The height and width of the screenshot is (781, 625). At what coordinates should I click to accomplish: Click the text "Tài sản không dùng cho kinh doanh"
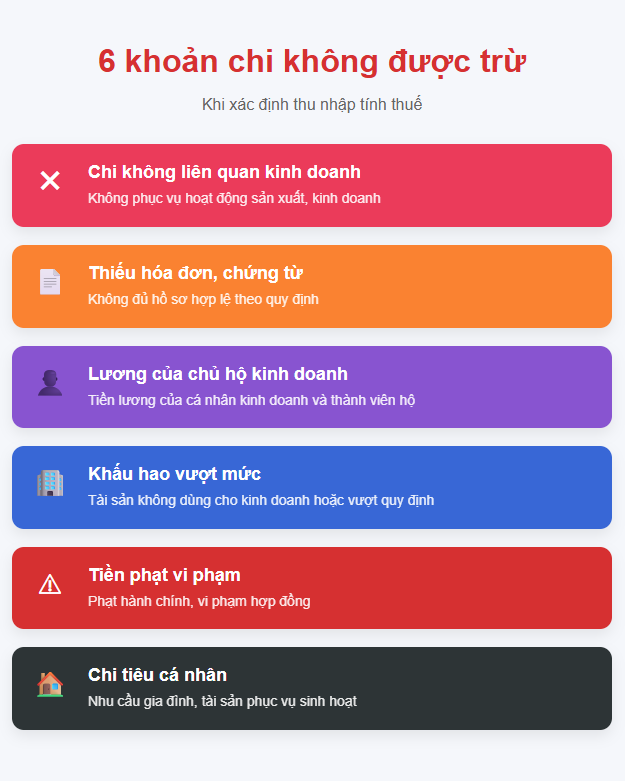coord(261,500)
